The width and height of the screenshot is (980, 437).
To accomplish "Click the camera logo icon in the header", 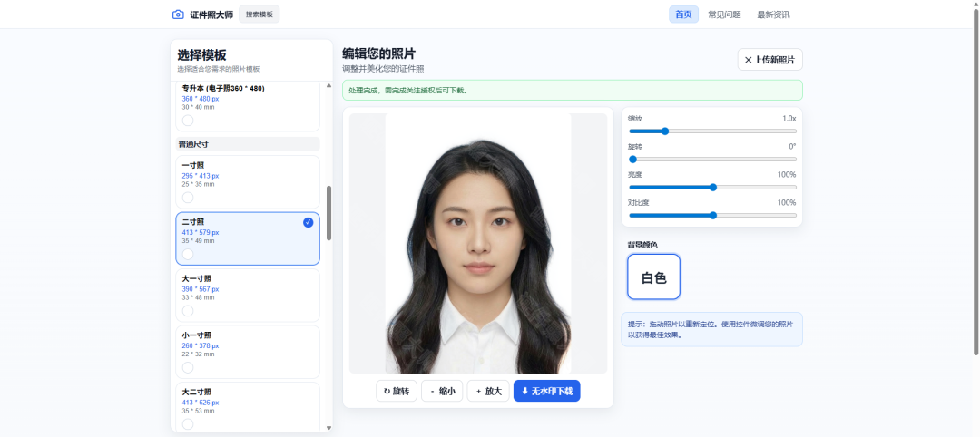I will click(x=178, y=15).
